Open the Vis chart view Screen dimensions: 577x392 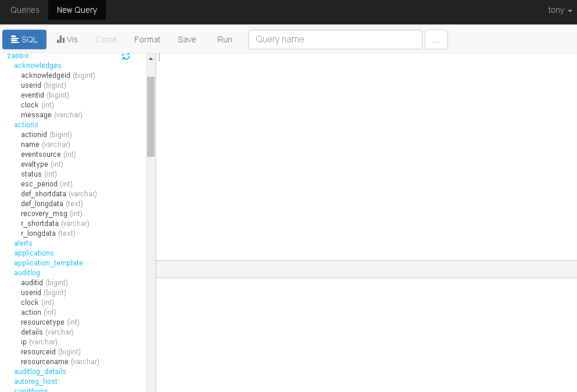pos(67,39)
